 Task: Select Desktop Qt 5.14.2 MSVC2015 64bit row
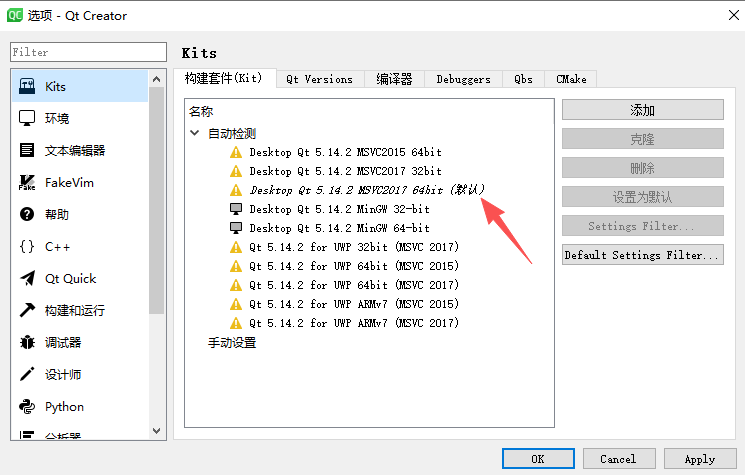pos(345,152)
